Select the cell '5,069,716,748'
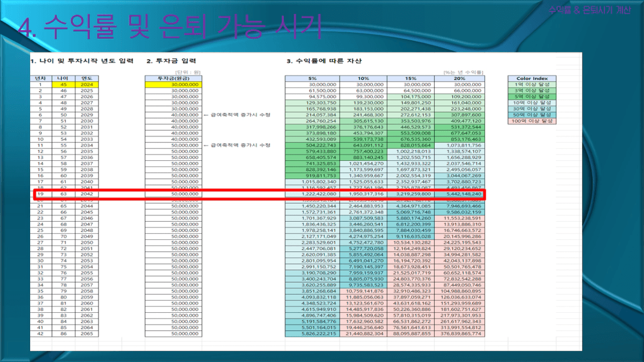644x362 pixels. 410,212
